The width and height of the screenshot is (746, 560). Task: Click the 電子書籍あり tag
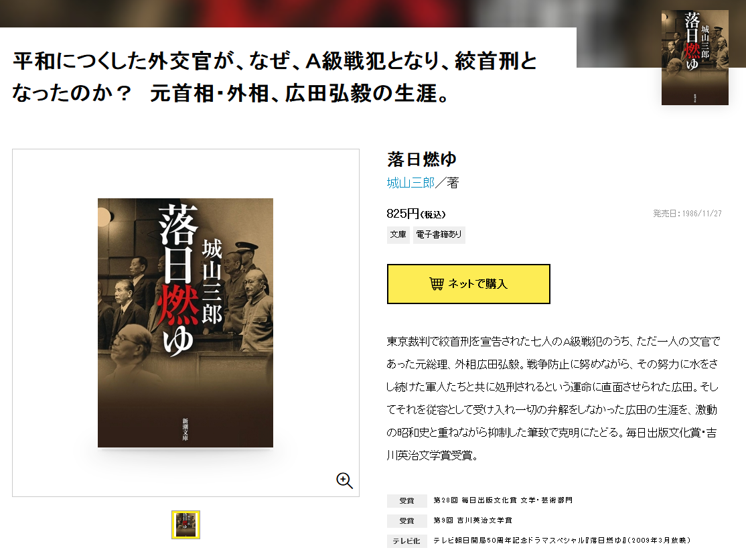point(439,234)
